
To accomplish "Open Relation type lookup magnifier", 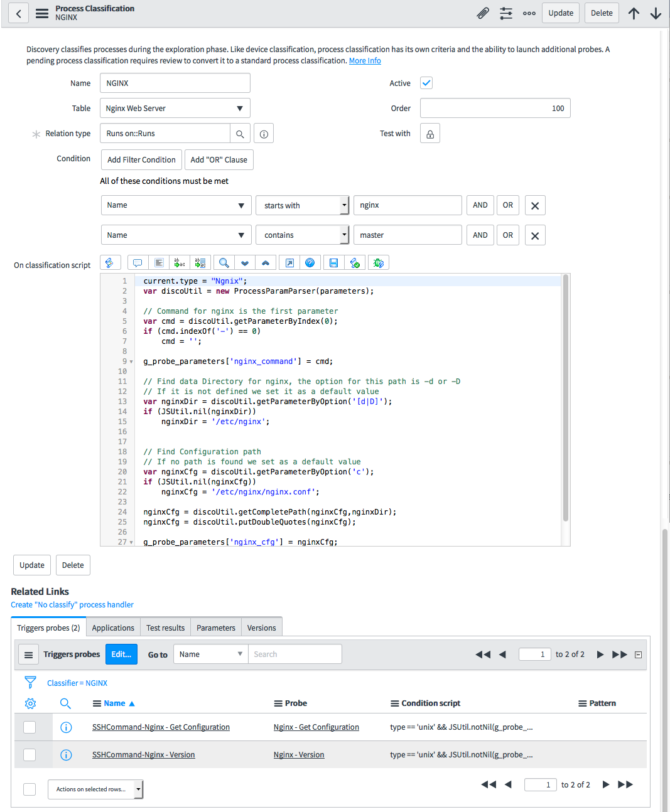I will [x=240, y=134].
